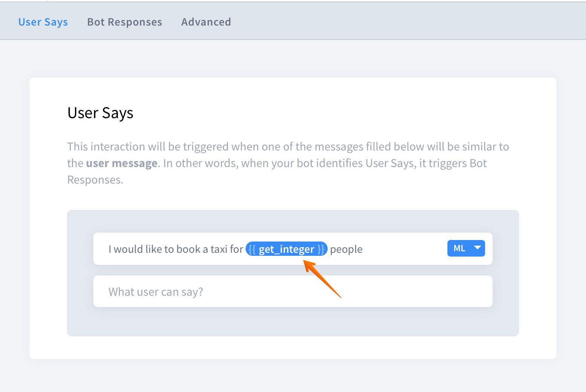This screenshot has width=586, height=392.
Task: Click the get_integer entity chip
Action: [286, 249]
